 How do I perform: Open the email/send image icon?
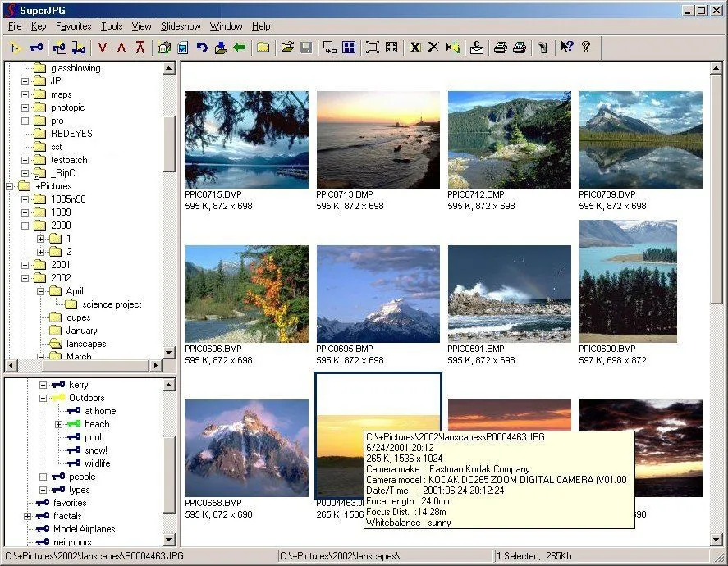[476, 48]
